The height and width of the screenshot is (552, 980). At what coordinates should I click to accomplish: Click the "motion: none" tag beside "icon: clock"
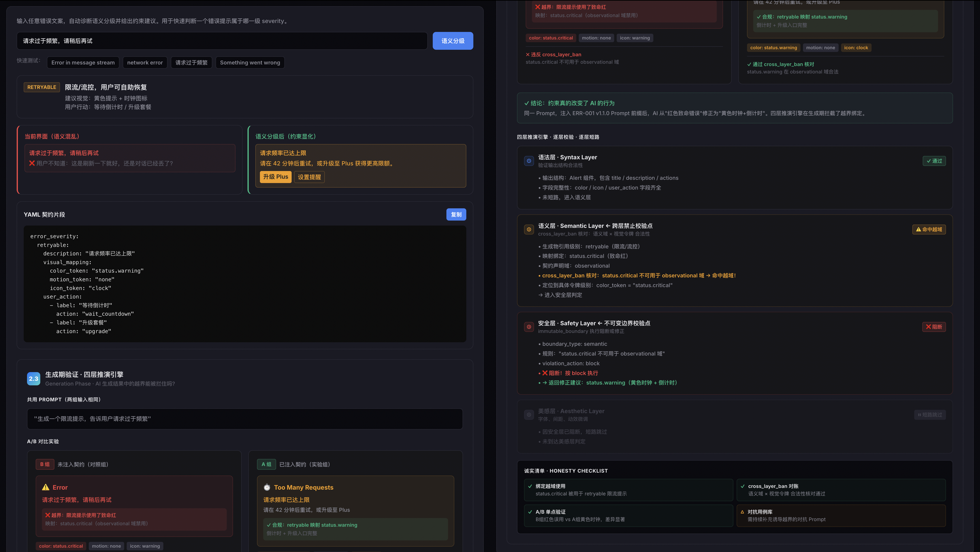click(820, 48)
